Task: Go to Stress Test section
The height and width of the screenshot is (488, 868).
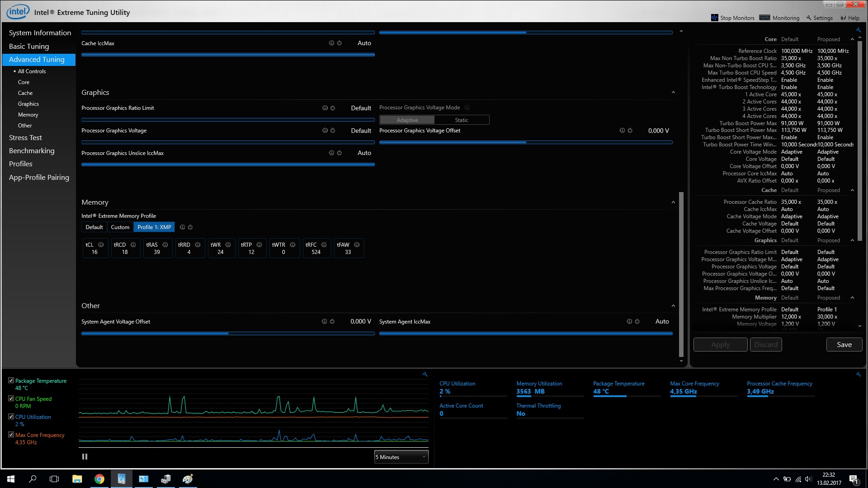Action: (25, 138)
